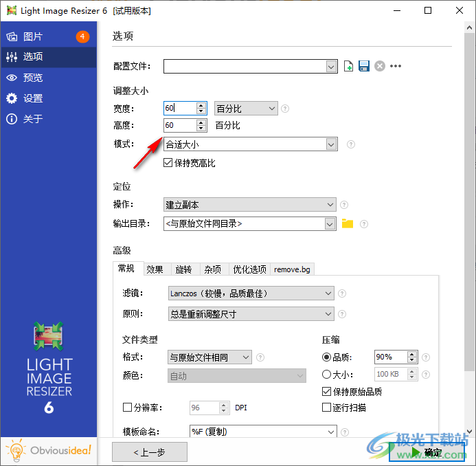
Task: Click help icon next to 模式 dropdown
Action: 350,144
